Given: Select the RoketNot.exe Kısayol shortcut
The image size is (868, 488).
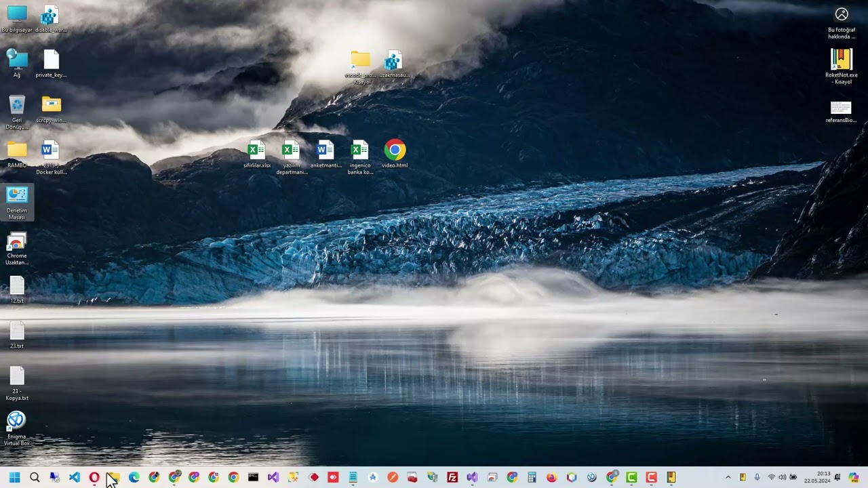Looking at the screenshot, I should pyautogui.click(x=842, y=66).
